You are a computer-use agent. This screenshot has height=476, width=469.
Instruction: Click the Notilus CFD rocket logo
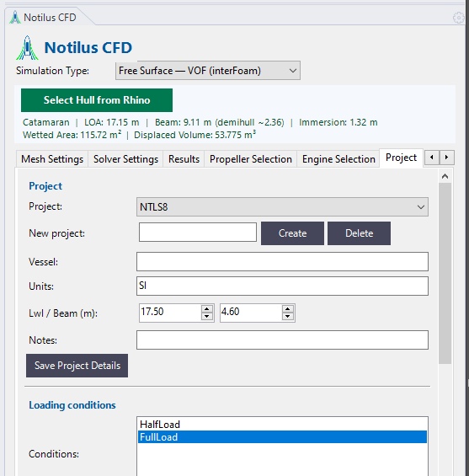(27, 48)
